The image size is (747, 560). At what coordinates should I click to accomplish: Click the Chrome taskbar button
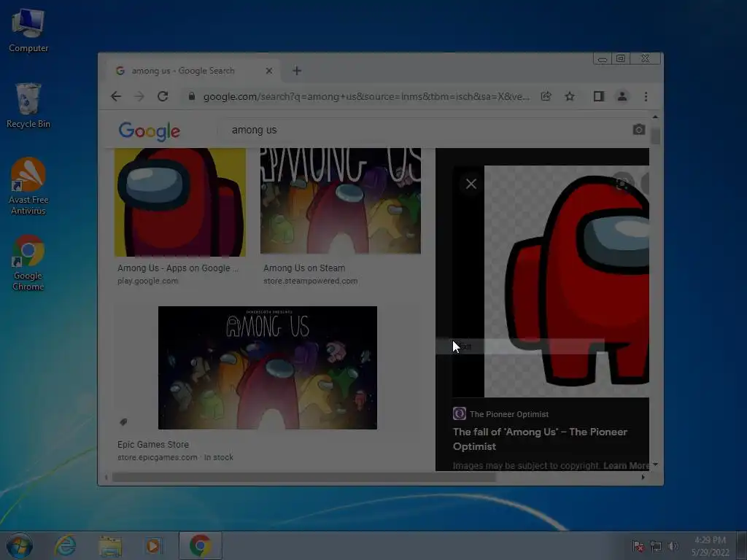click(200, 545)
